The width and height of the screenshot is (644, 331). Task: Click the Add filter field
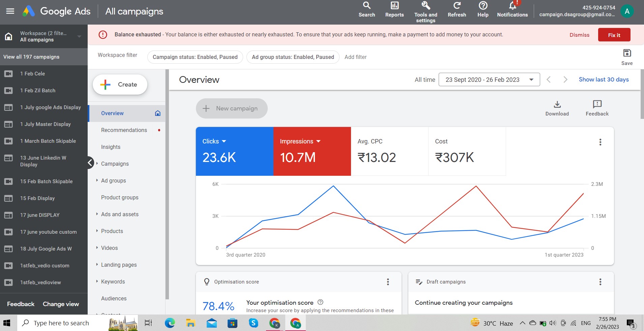pos(355,57)
